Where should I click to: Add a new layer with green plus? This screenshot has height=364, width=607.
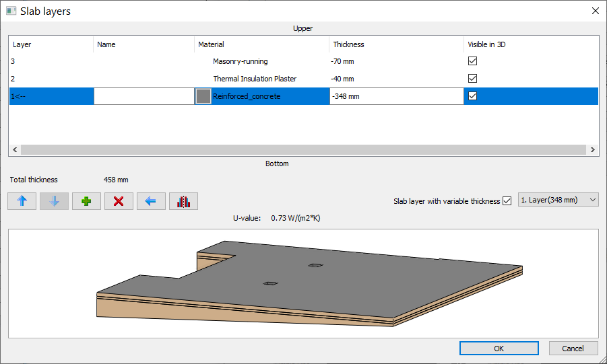coord(86,201)
